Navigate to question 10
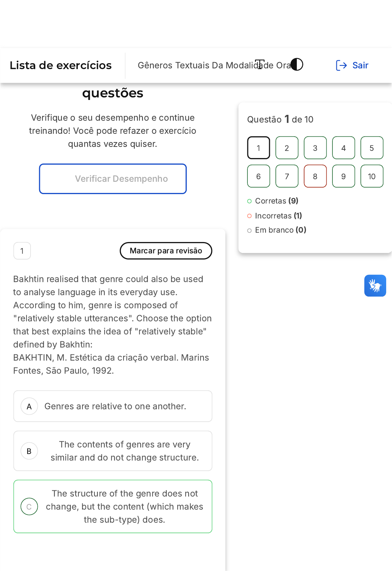Screen dimensions: 392x571 coord(372,176)
